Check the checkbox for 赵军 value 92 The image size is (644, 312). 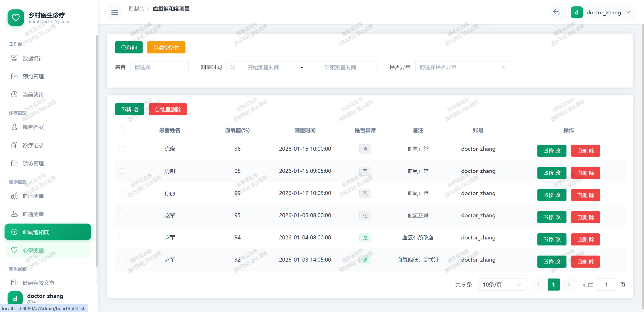pyautogui.click(x=122, y=260)
